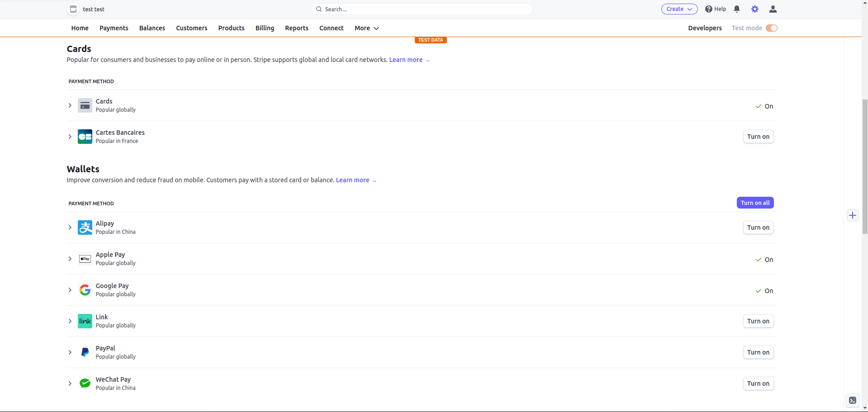
Task: Open the Create dropdown button
Action: [x=679, y=9]
